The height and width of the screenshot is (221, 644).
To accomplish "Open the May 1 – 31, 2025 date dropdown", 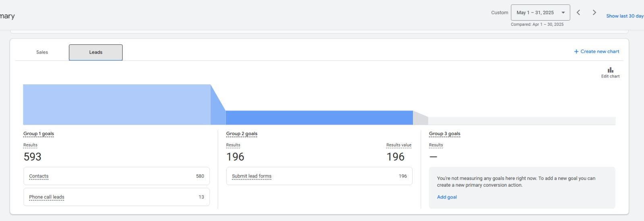I will pos(540,13).
